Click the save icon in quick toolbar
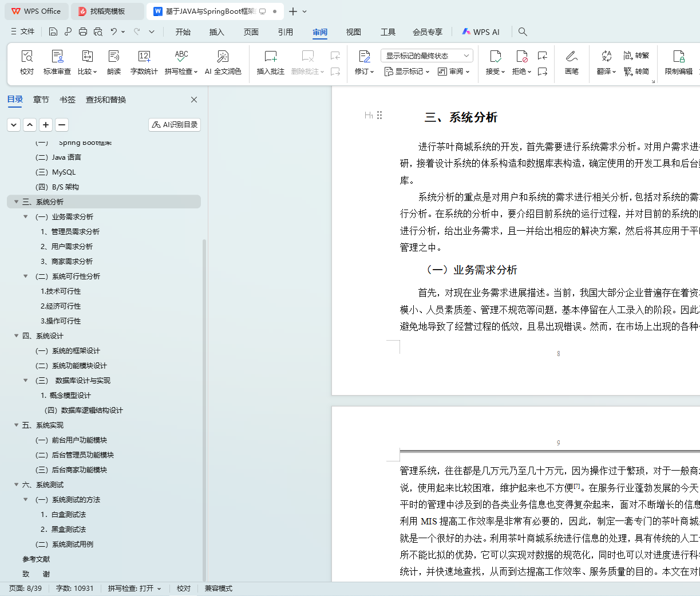The width and height of the screenshot is (700, 596). coord(53,31)
